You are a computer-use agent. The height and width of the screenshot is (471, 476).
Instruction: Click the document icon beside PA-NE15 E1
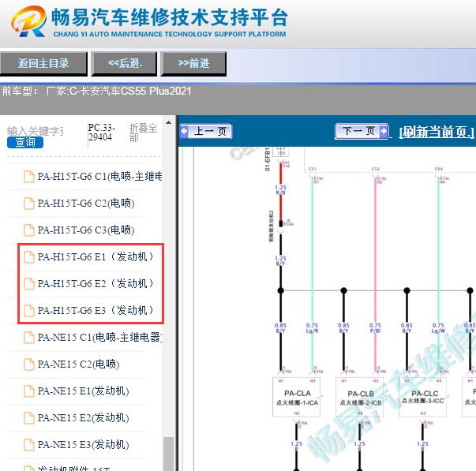[29, 391]
